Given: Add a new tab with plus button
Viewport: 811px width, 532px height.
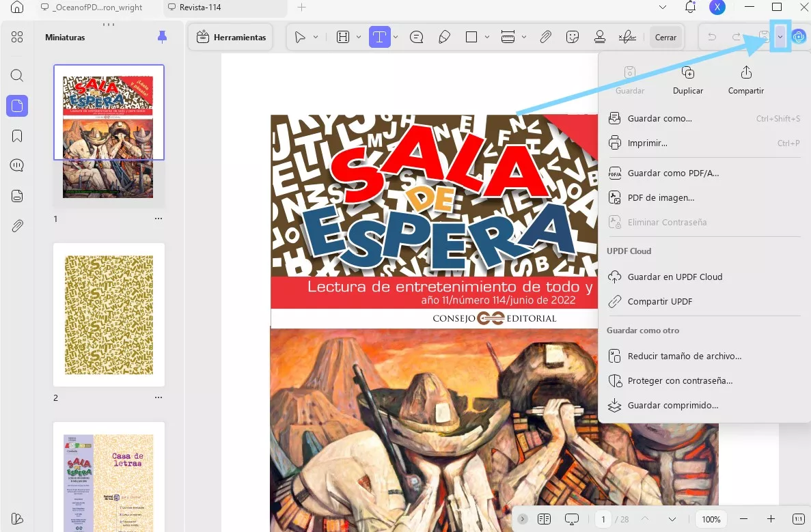Looking at the screenshot, I should tap(301, 8).
